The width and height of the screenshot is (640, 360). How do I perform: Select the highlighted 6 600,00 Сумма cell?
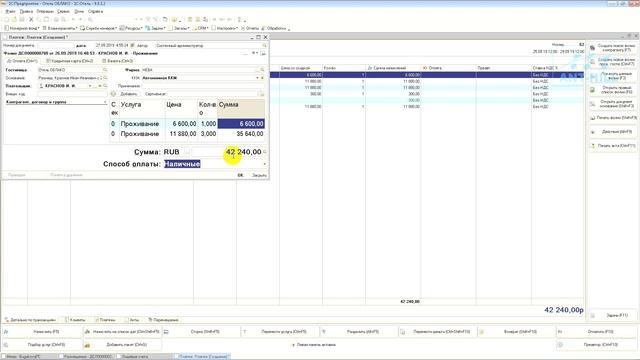[241, 124]
